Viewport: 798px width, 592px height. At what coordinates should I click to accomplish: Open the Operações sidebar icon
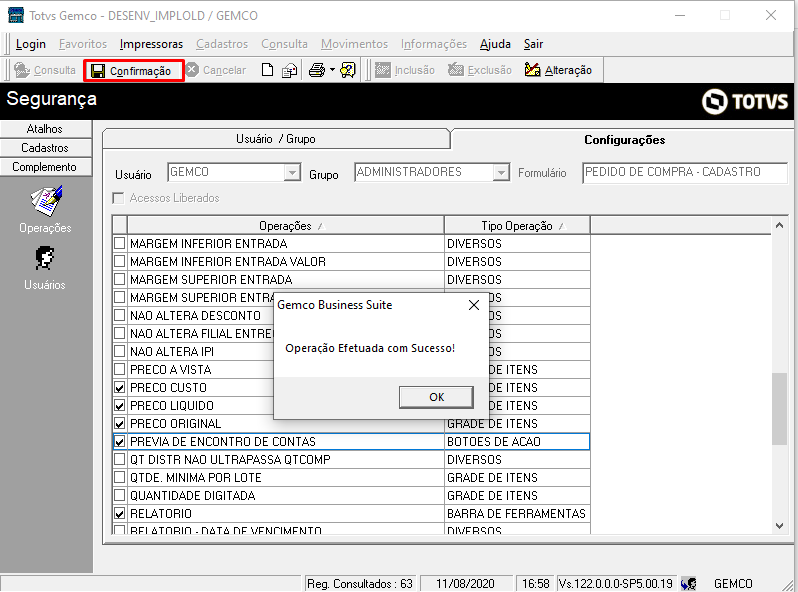tap(45, 210)
